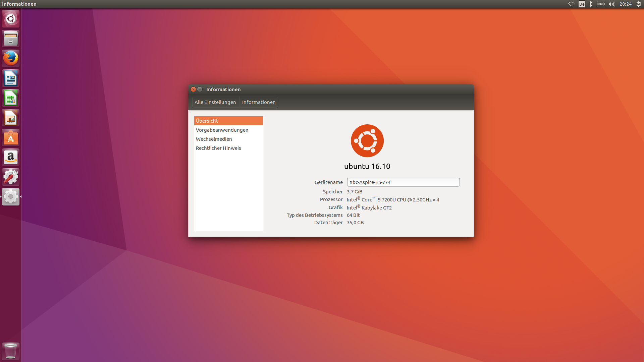Click the Gerätename text field
The height and width of the screenshot is (362, 644).
[x=403, y=182]
